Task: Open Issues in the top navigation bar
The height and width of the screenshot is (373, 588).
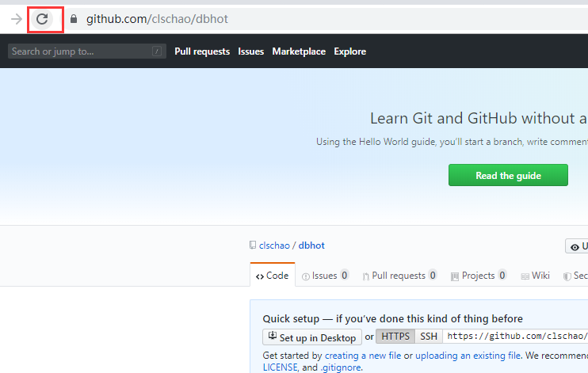Action: (251, 51)
